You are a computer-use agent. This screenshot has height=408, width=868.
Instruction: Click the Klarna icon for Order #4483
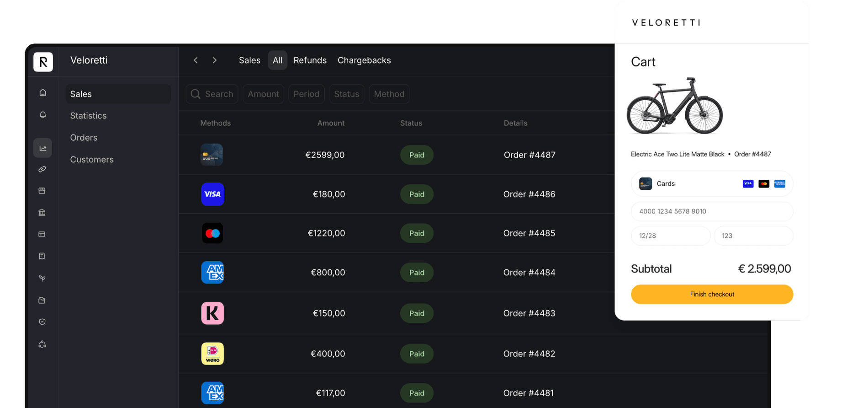(212, 313)
